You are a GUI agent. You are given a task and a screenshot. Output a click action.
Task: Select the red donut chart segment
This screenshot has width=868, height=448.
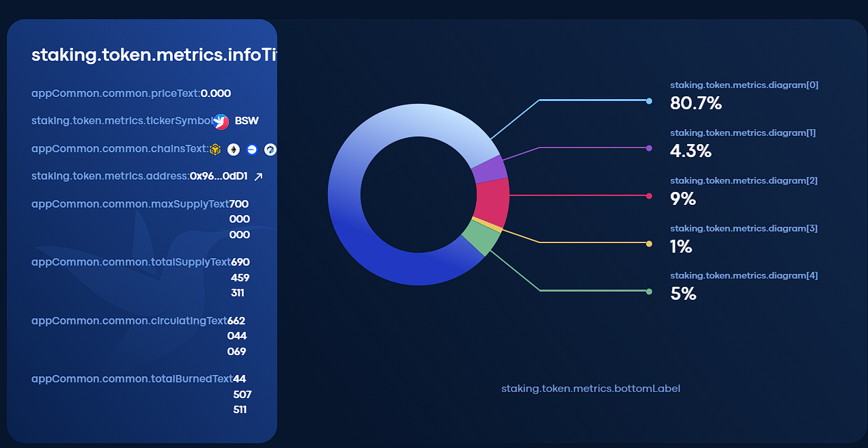[493, 202]
